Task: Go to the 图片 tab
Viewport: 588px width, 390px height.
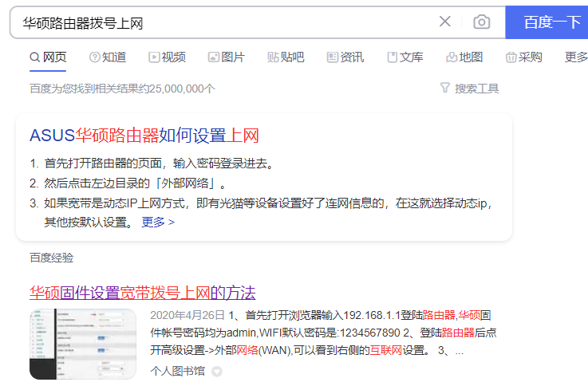Action: (x=227, y=57)
